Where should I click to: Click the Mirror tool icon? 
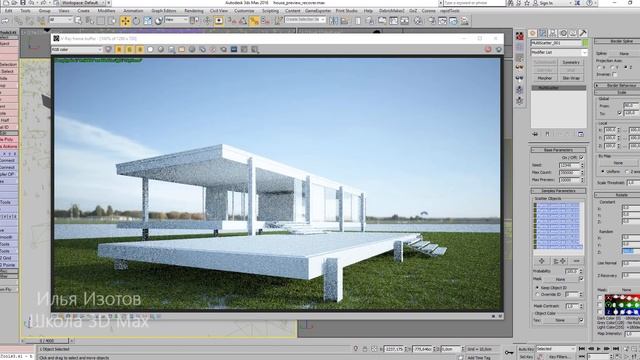point(333,21)
